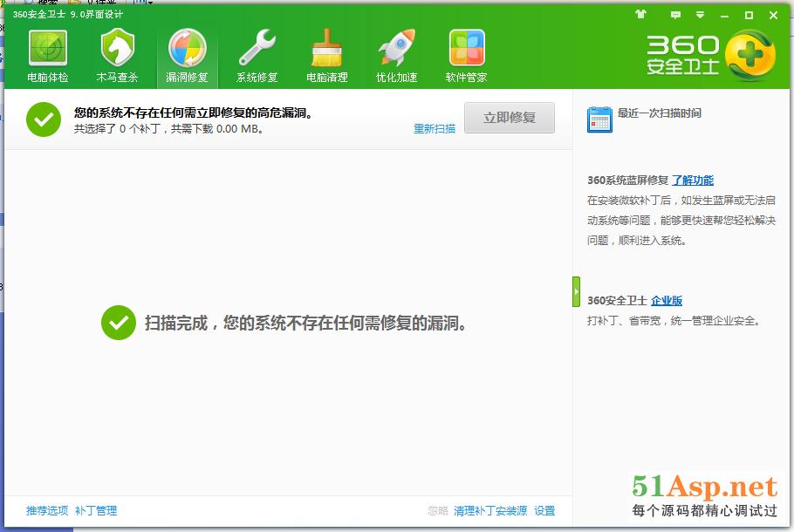This screenshot has width=794, height=532.
Task: Click the calendar icon for last scan time
Action: pos(599,119)
